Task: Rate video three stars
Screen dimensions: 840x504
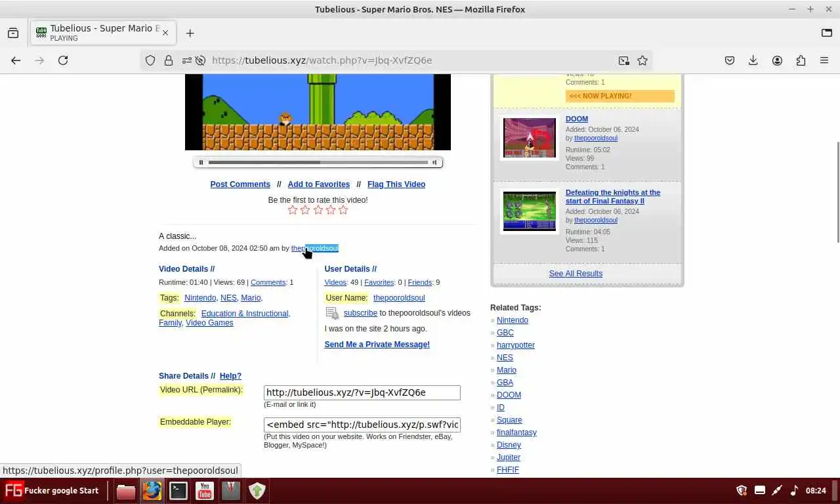Action: tap(318, 210)
